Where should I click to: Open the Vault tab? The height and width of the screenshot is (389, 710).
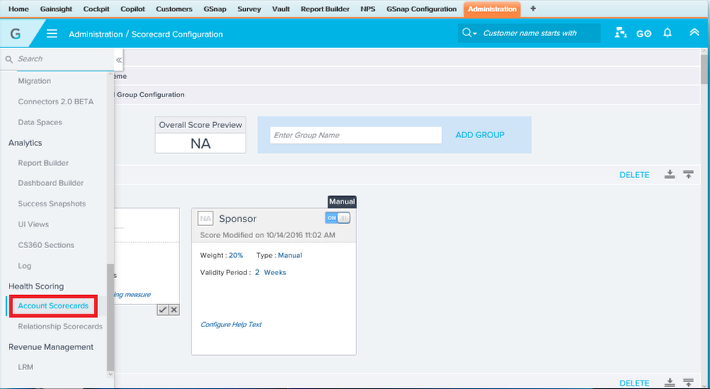(281, 9)
